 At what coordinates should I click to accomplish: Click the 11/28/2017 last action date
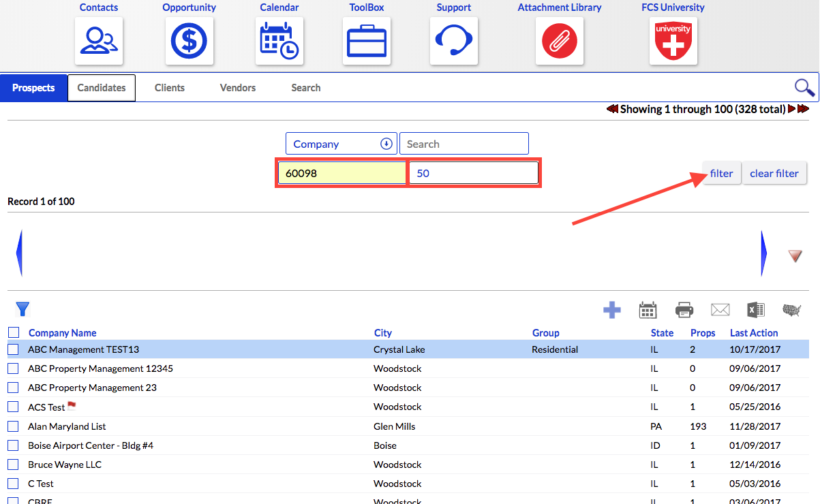pyautogui.click(x=755, y=426)
